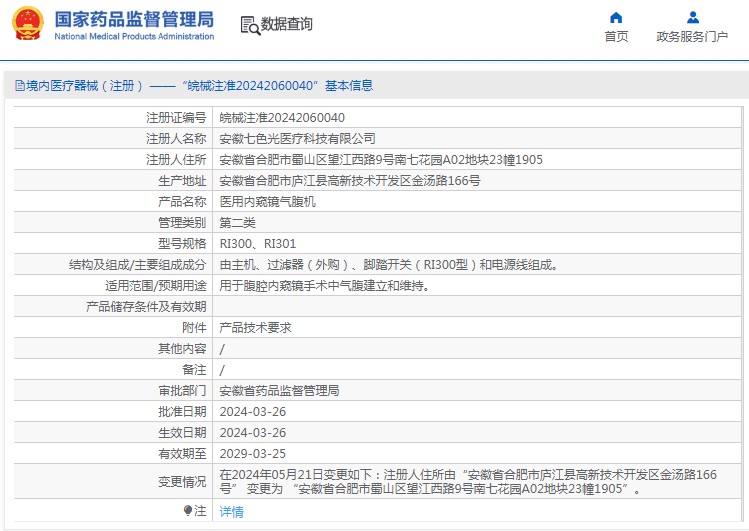This screenshot has width=749, height=531.
Task: Select expiry date 2029-03-25
Action: (x=253, y=454)
